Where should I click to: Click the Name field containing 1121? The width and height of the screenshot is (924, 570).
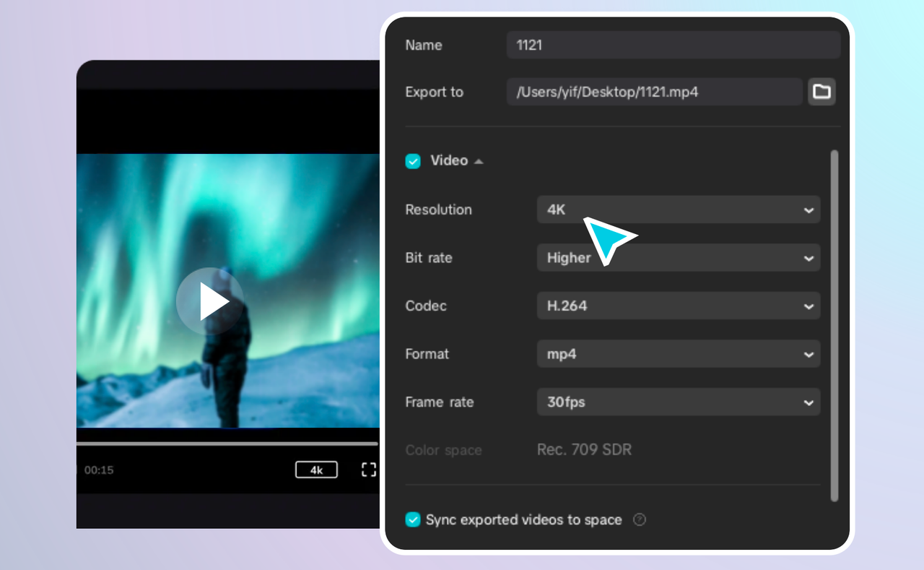[x=671, y=45]
